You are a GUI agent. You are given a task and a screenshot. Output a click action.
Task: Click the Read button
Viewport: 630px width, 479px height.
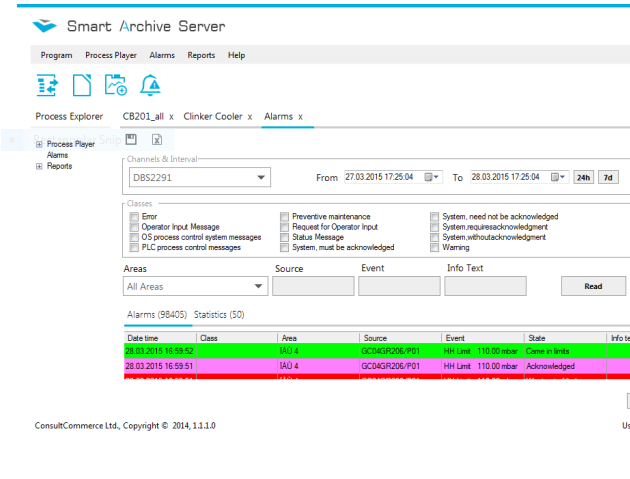pyautogui.click(x=593, y=286)
